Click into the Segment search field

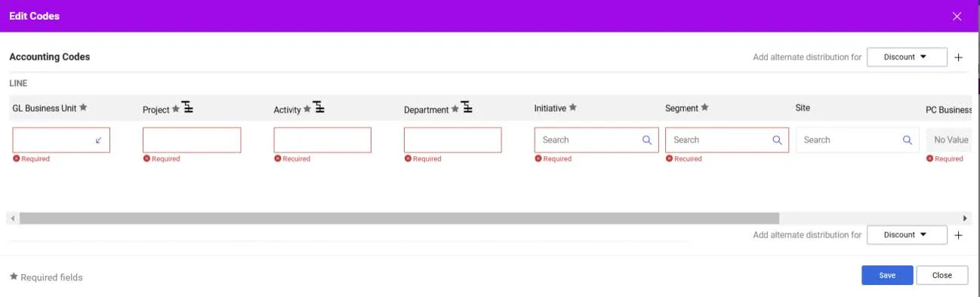click(x=727, y=140)
